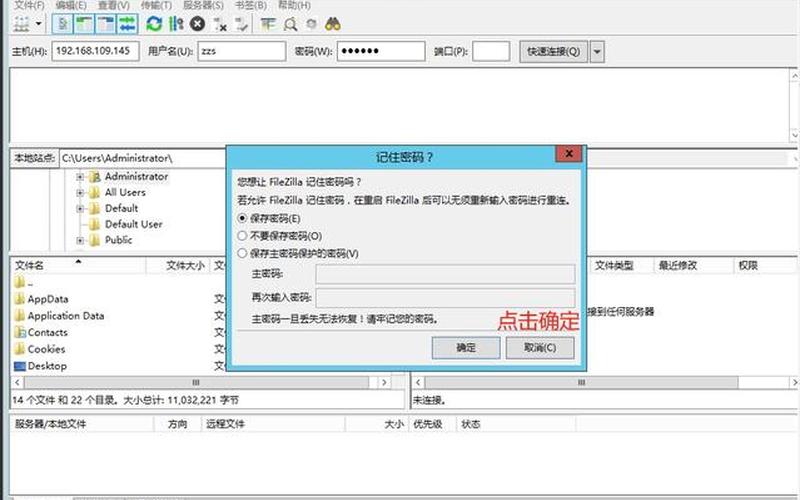Screen dimensions: 800x500
Task: Click 取消(C) in the dialog
Action: pyautogui.click(x=540, y=348)
